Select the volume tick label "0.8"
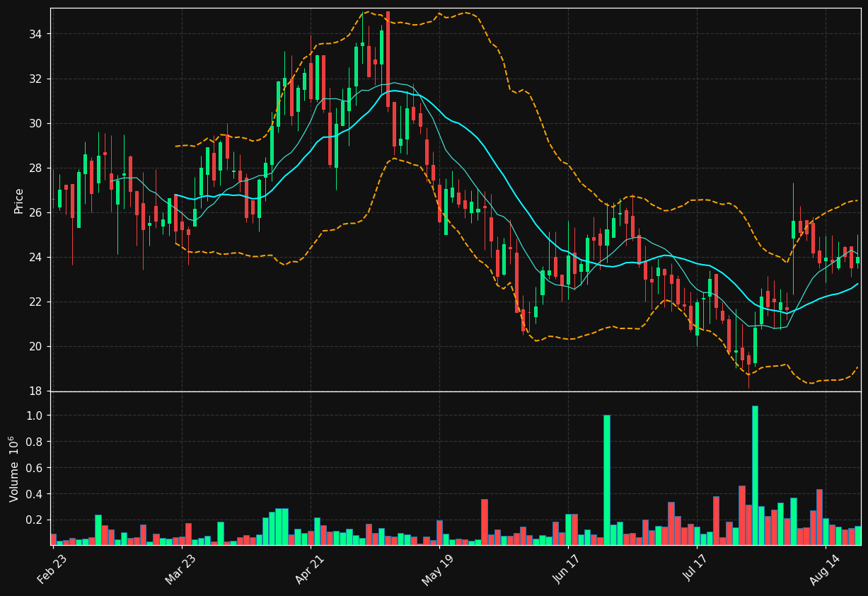This screenshot has width=868, height=596. point(34,442)
